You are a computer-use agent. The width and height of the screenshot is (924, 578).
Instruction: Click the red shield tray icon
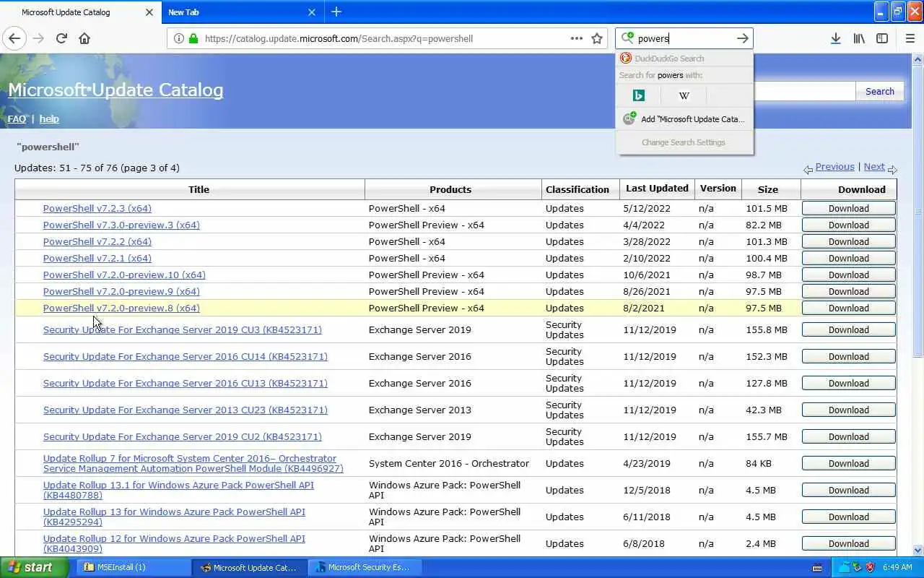[x=870, y=567]
